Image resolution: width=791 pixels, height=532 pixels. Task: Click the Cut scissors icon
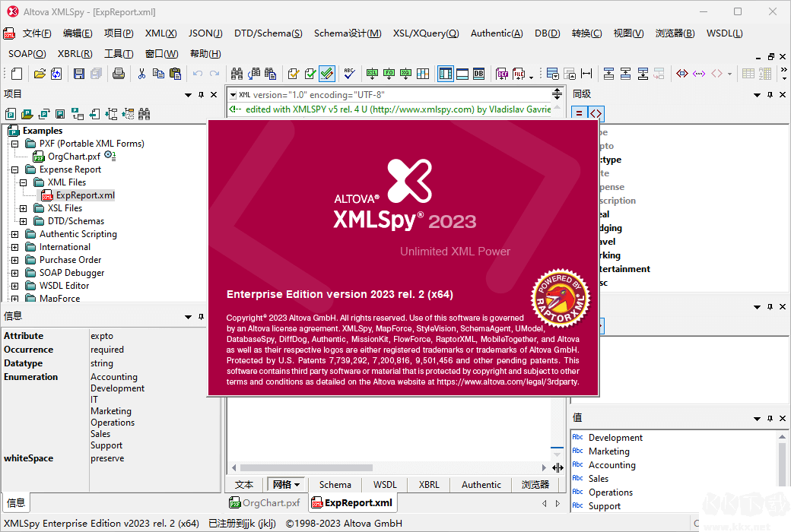pyautogui.click(x=141, y=74)
